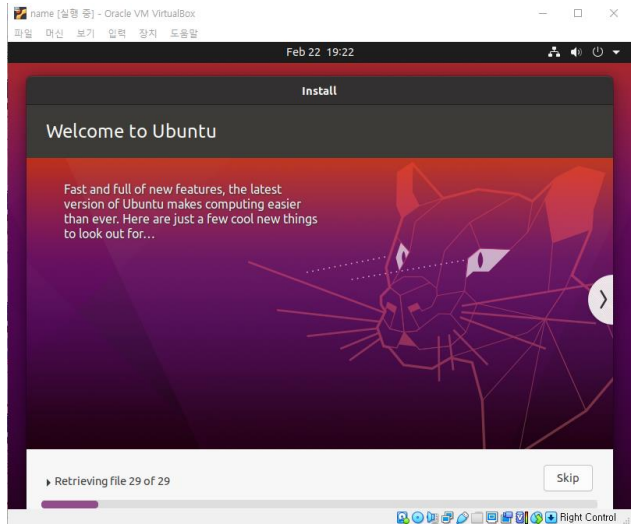Click the mouse integration status icon
Image resolution: width=642 pixels, height=530 pixels.
click(x=536, y=517)
